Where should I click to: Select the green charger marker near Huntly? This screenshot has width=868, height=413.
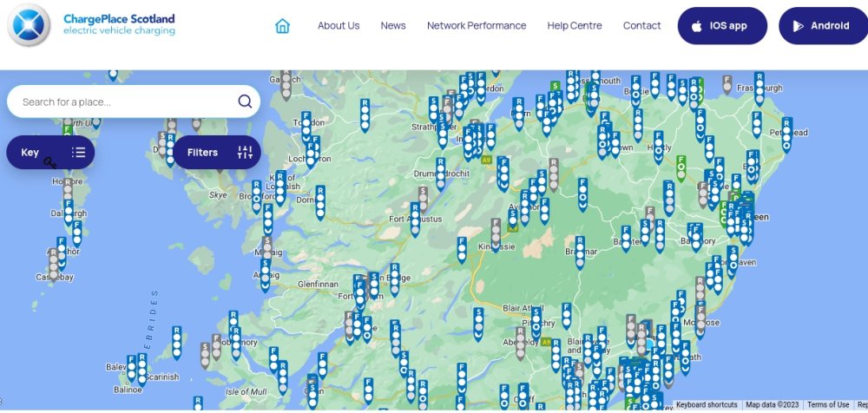pyautogui.click(x=681, y=167)
